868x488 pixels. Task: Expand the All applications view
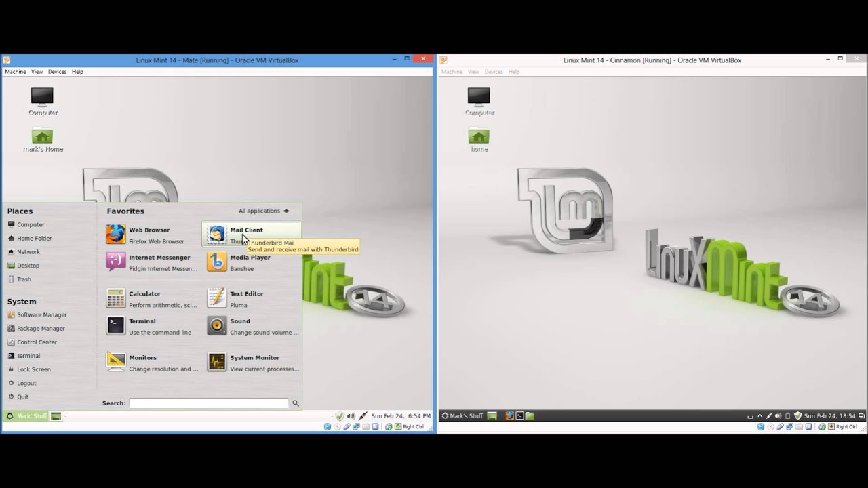pos(263,211)
